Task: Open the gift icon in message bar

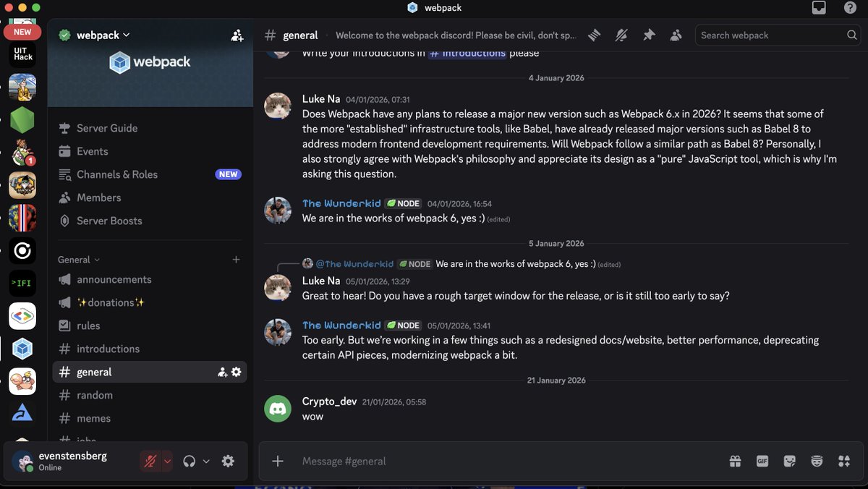Action: pyautogui.click(x=735, y=461)
